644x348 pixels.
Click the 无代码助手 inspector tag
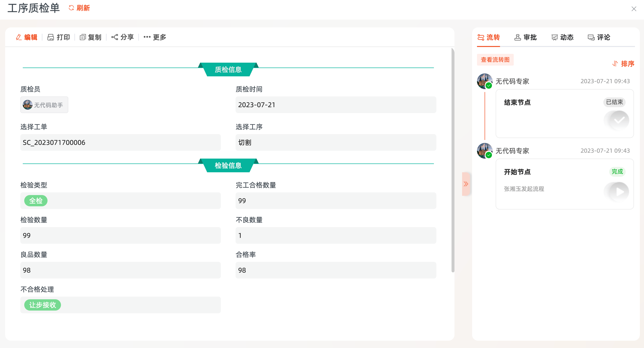44,105
